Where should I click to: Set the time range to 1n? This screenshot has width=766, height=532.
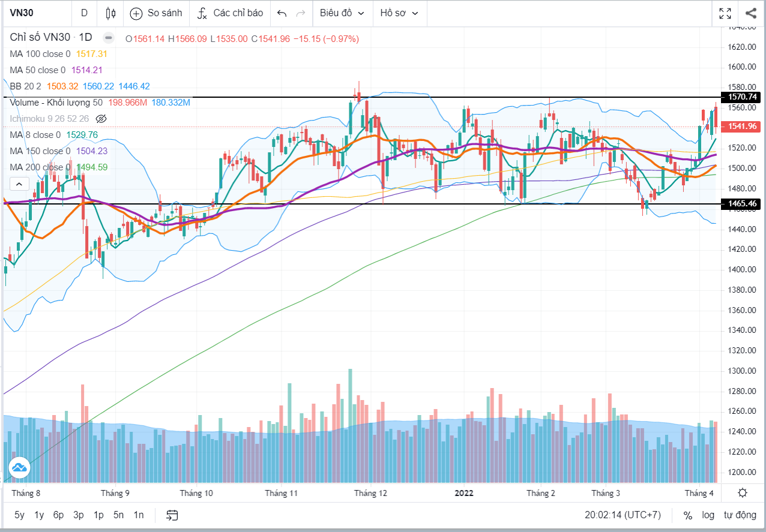tap(139, 515)
